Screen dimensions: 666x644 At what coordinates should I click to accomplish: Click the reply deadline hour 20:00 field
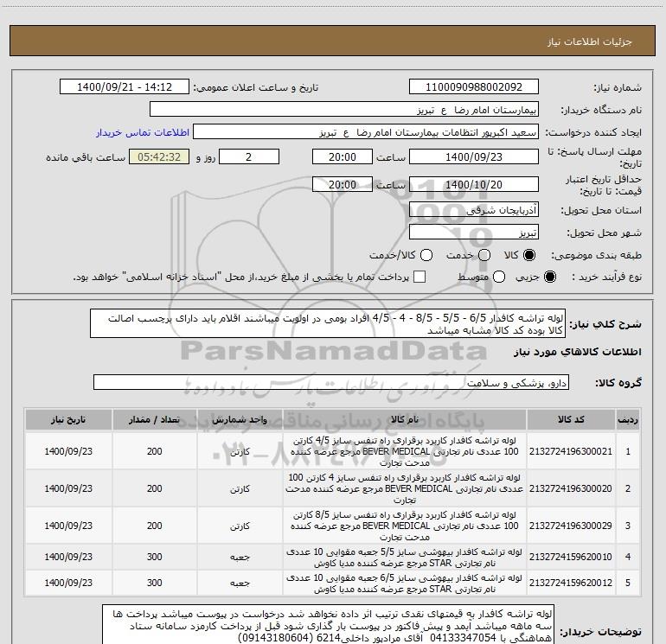click(343, 156)
